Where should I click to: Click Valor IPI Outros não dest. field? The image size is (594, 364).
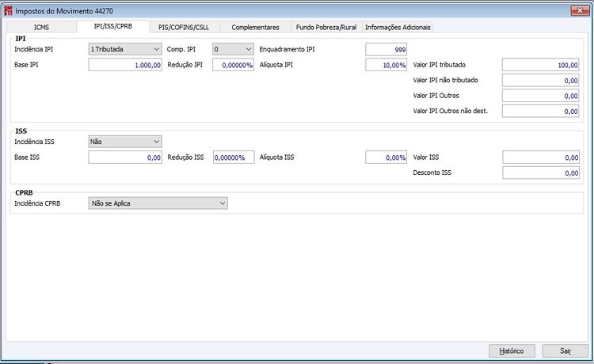click(x=541, y=112)
